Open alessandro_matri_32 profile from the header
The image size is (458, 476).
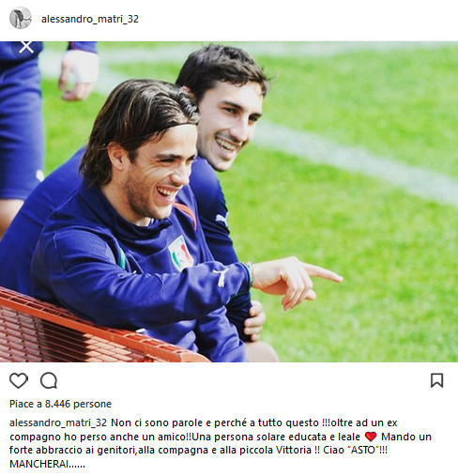[90, 19]
